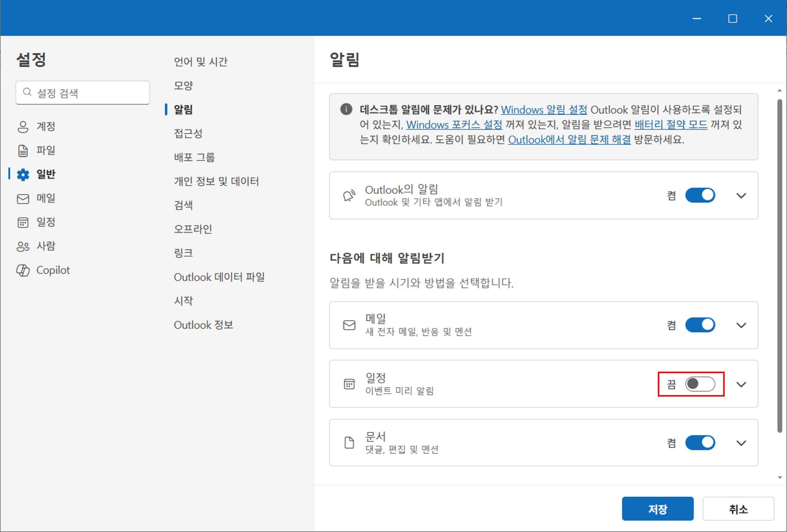This screenshot has height=532, width=787.
Task: Click the 일정 calendar icon in sidebar
Action: click(23, 222)
